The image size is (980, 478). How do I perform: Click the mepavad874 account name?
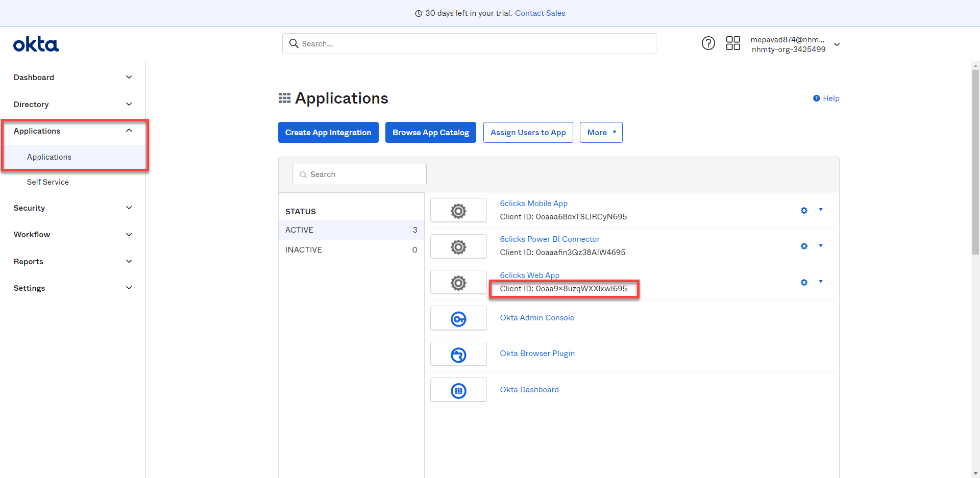coord(788,40)
